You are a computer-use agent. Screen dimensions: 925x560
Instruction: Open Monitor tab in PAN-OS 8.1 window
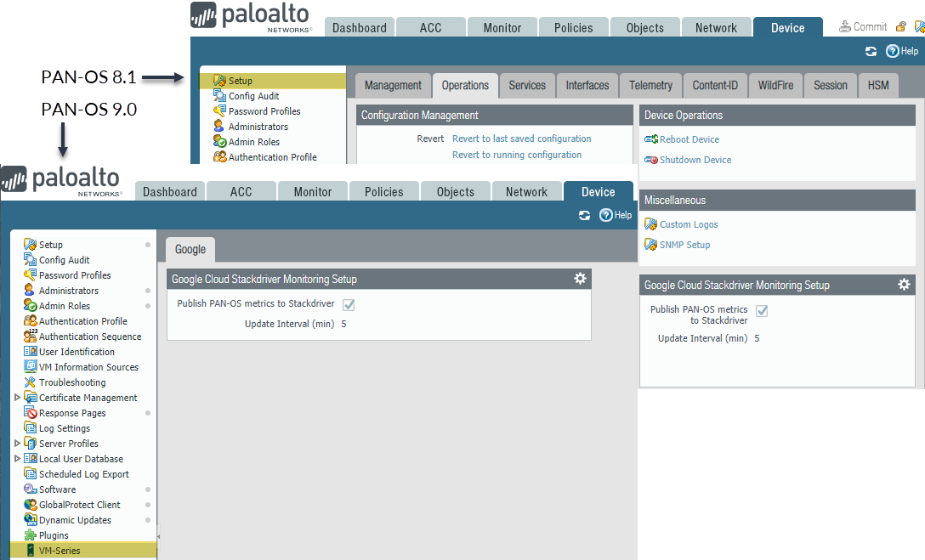502,28
